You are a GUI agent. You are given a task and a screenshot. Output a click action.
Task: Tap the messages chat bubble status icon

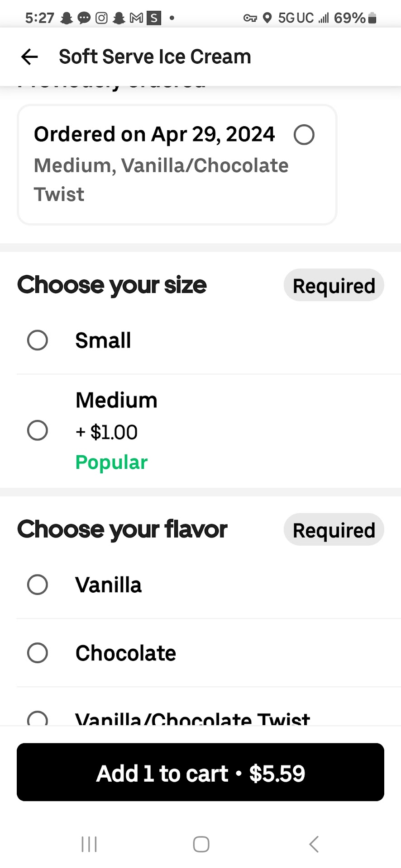tap(84, 18)
